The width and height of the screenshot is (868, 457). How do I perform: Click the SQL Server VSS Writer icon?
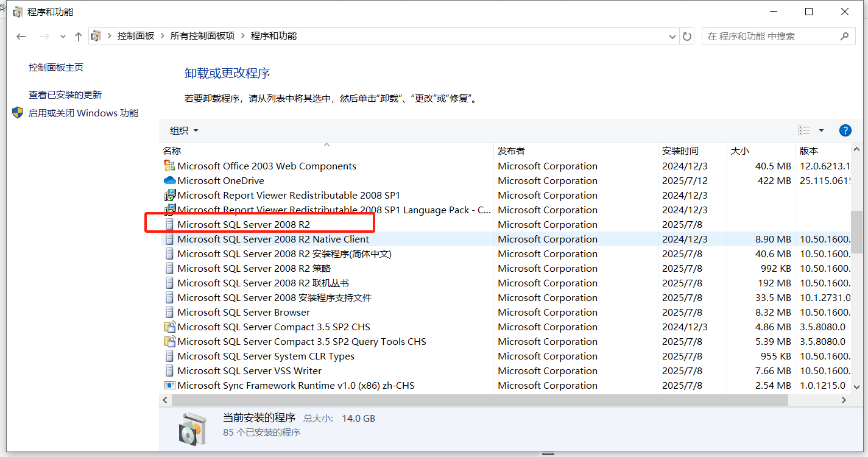[x=169, y=370]
